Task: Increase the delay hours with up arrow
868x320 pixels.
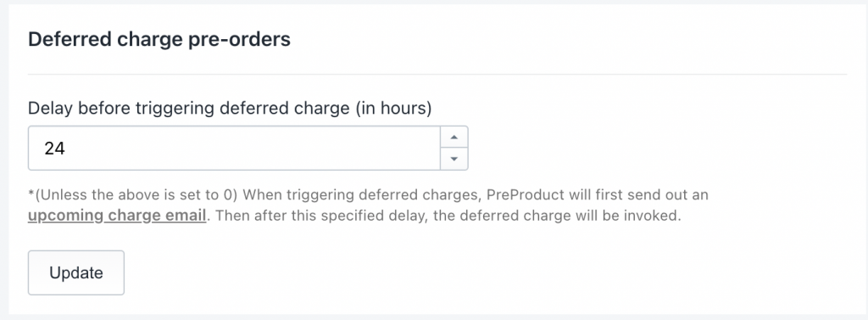Action: 454,137
